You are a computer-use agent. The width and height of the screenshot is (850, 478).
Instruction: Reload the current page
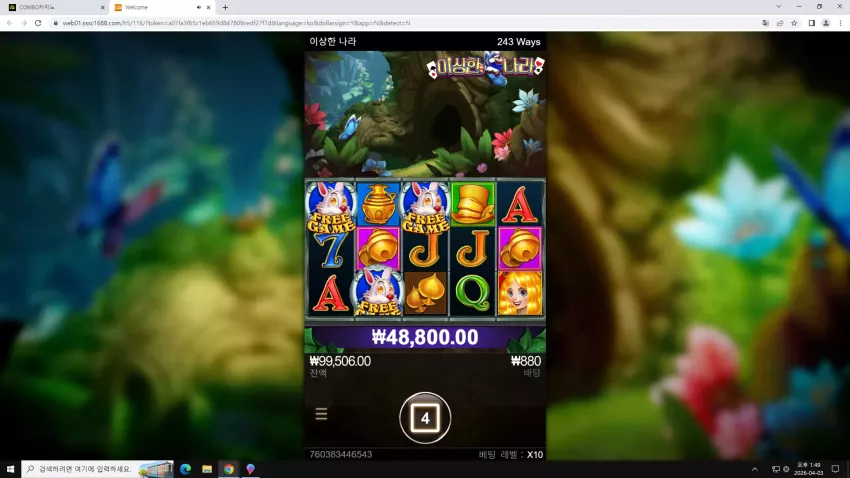[x=38, y=23]
